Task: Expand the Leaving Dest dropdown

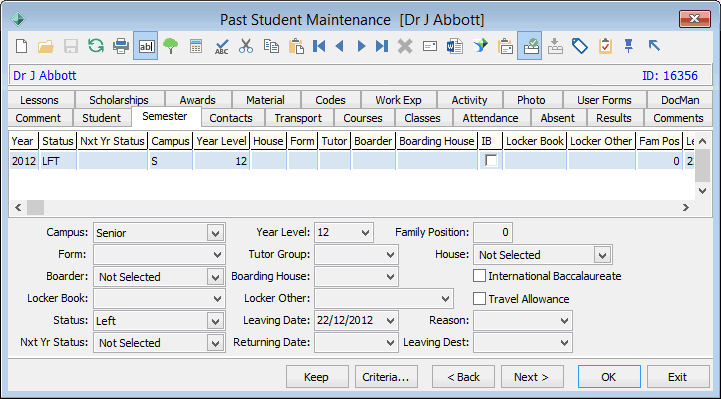Action: click(x=564, y=343)
